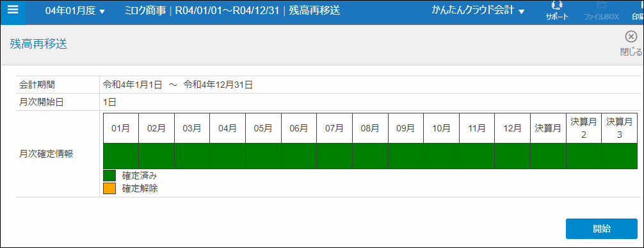Start the balance re-transfer with 開始

[x=601, y=229]
